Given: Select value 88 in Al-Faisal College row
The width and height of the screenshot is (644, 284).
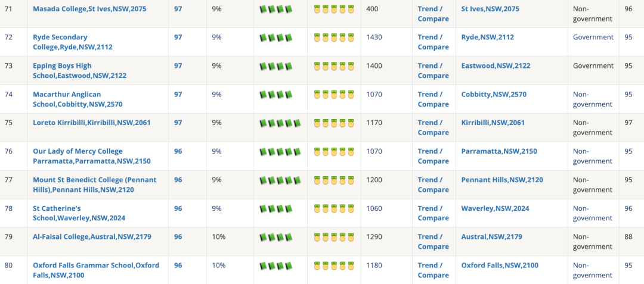Looking at the screenshot, I should click(628, 236).
